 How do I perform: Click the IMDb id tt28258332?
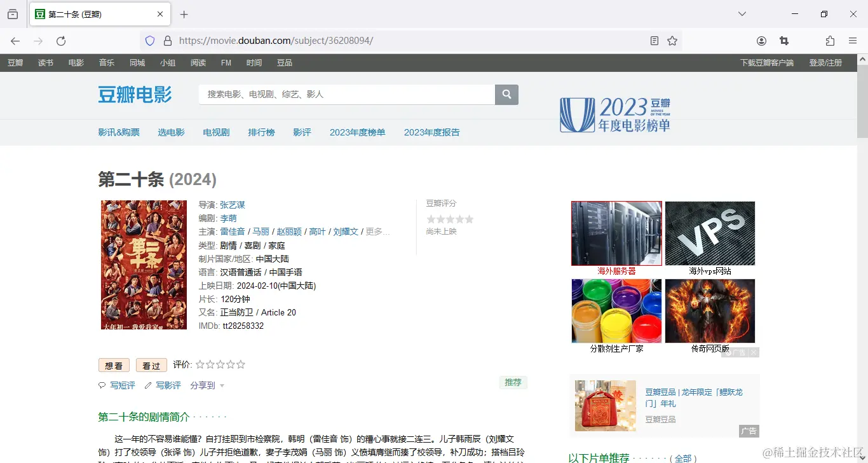pos(243,326)
